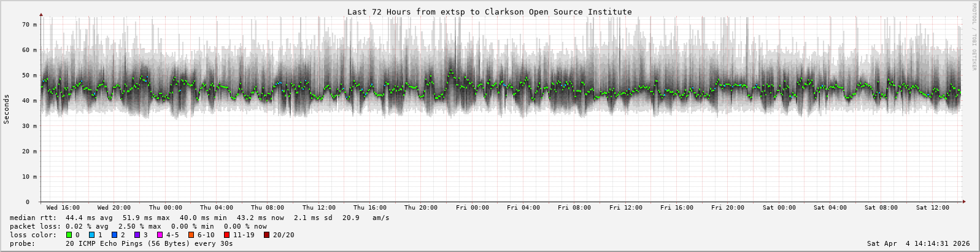Select the Sat 12:00 time axis label
Screen dimensions: 980x252
(x=932, y=208)
